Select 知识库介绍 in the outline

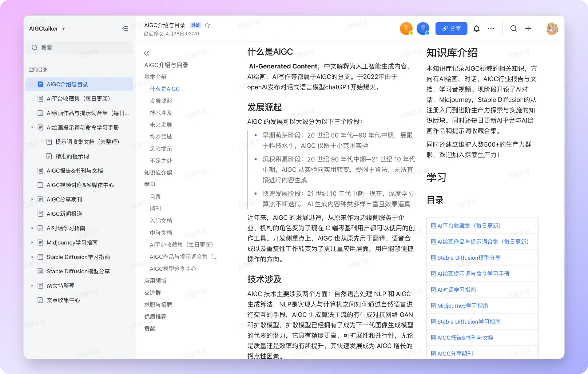[158, 173]
